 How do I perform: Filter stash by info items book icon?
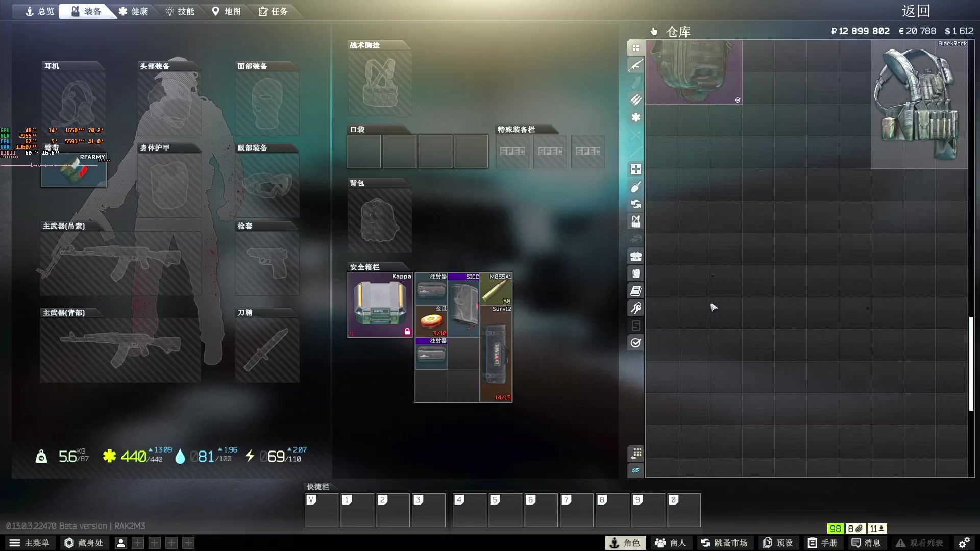click(635, 291)
